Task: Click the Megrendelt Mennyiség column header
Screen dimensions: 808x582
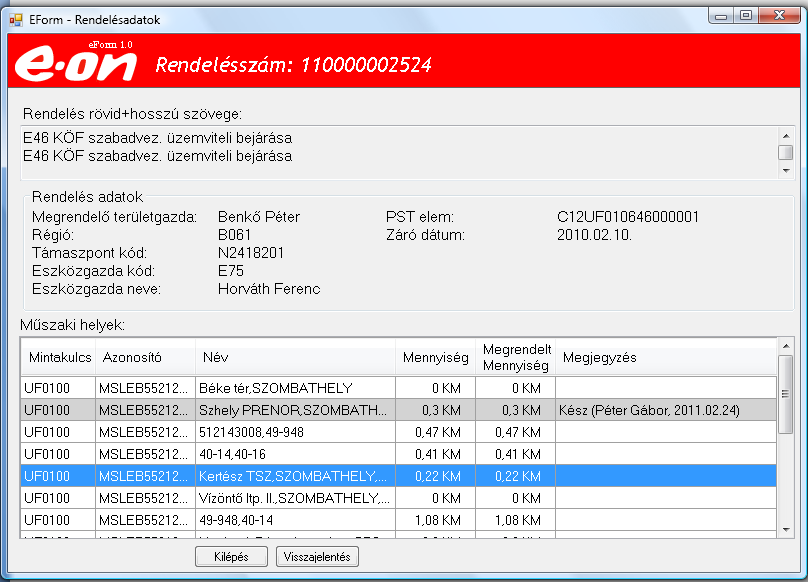Action: (516, 357)
